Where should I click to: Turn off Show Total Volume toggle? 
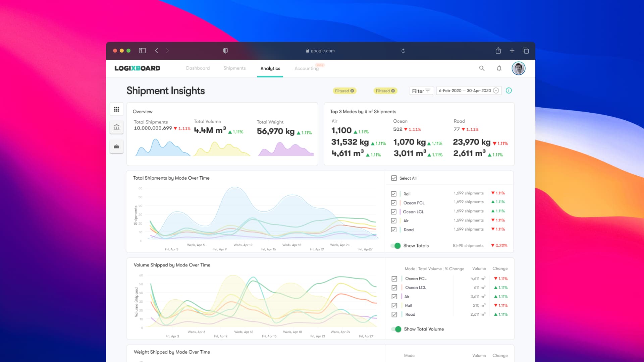point(397,329)
